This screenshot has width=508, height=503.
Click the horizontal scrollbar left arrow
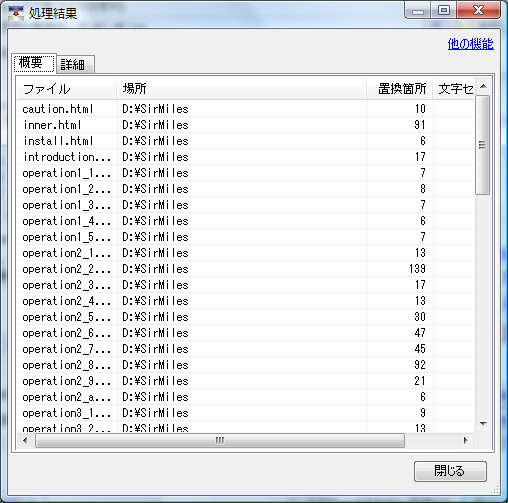(26, 441)
